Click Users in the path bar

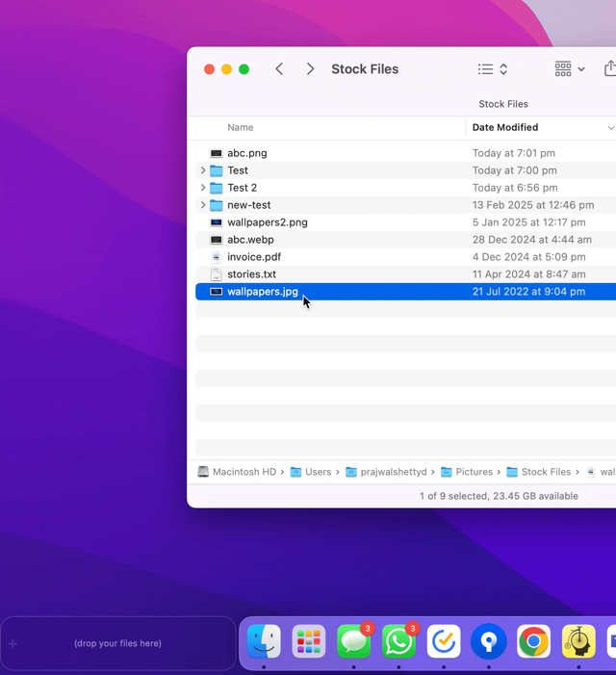[311, 472]
